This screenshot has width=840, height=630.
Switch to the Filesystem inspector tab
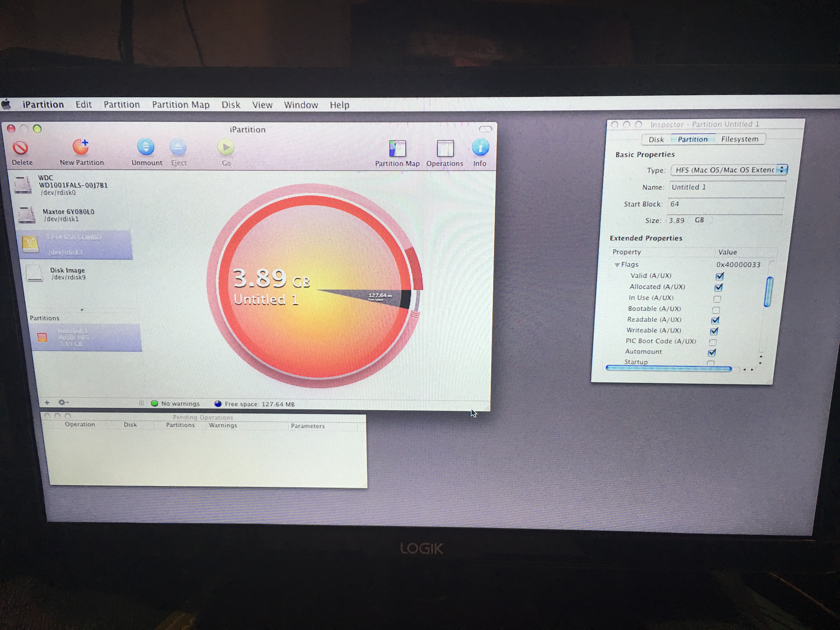(x=739, y=139)
